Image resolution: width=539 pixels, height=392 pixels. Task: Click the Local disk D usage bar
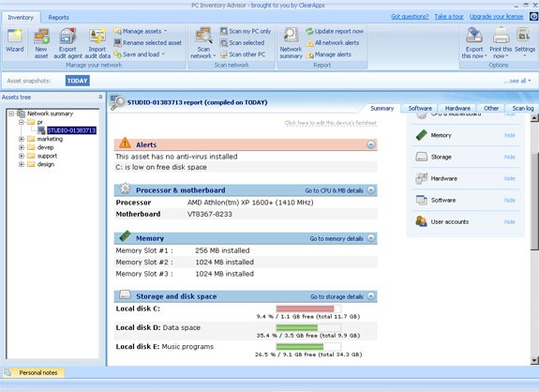click(x=308, y=327)
